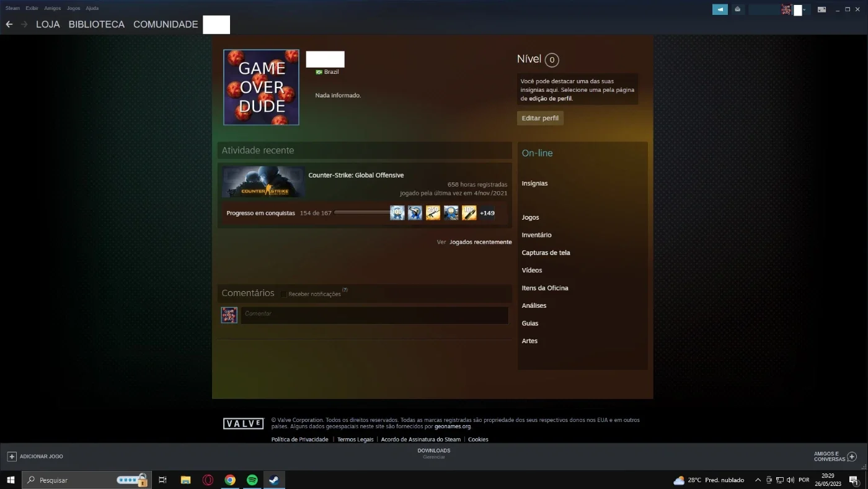This screenshot has width=868, height=489.
Task: Click the achievement progress bar
Action: tap(361, 213)
